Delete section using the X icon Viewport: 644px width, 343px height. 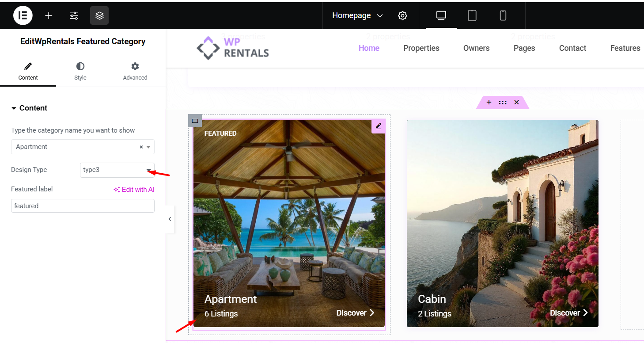516,102
